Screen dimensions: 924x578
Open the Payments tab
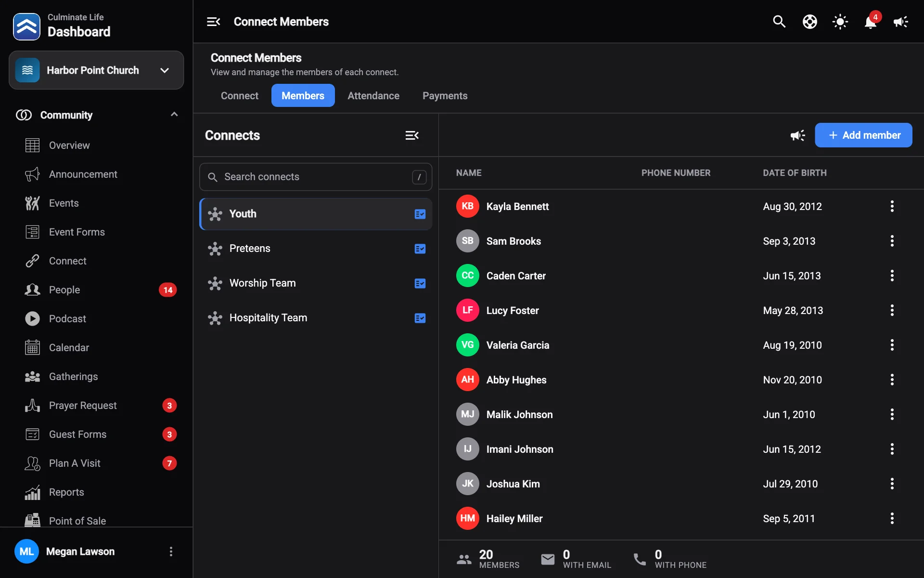[445, 95]
